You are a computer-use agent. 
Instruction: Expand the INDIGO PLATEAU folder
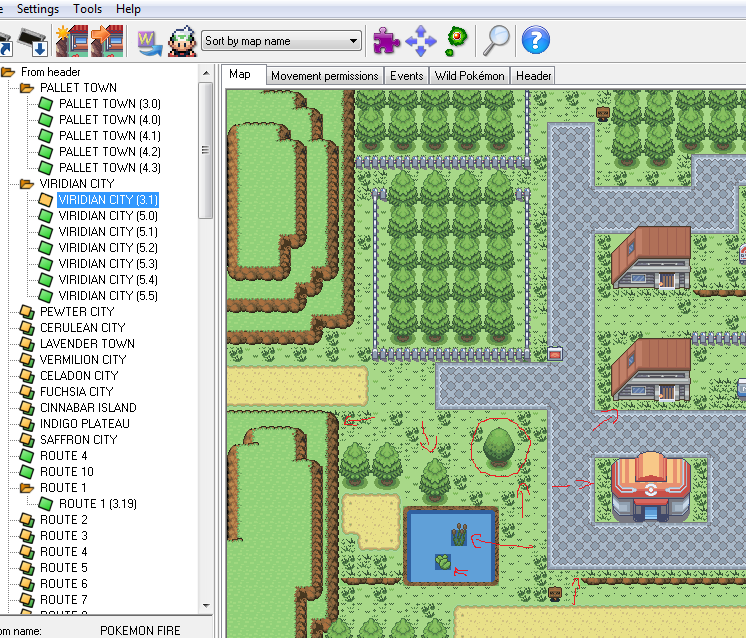[x=27, y=424]
